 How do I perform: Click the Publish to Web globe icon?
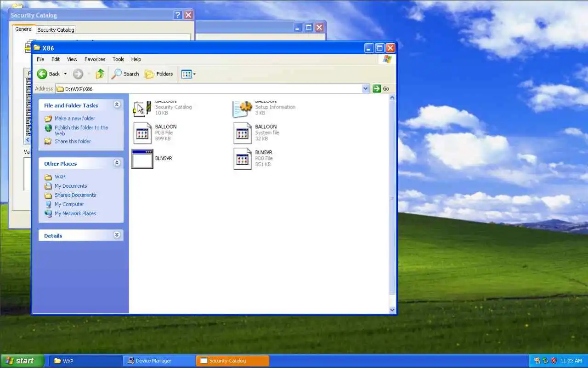(x=48, y=128)
